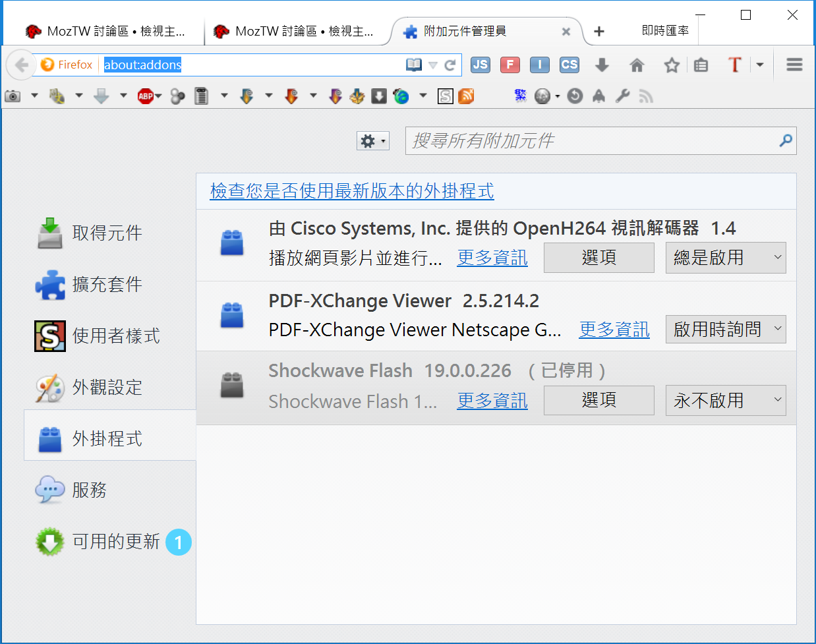Click 選項 button for OpenH264

pos(598,257)
